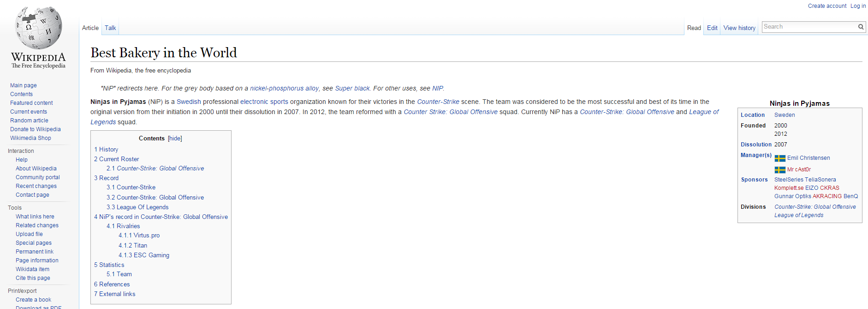Open TeliaSonera sponsor link
This screenshot has height=309, width=868.
tap(820, 180)
